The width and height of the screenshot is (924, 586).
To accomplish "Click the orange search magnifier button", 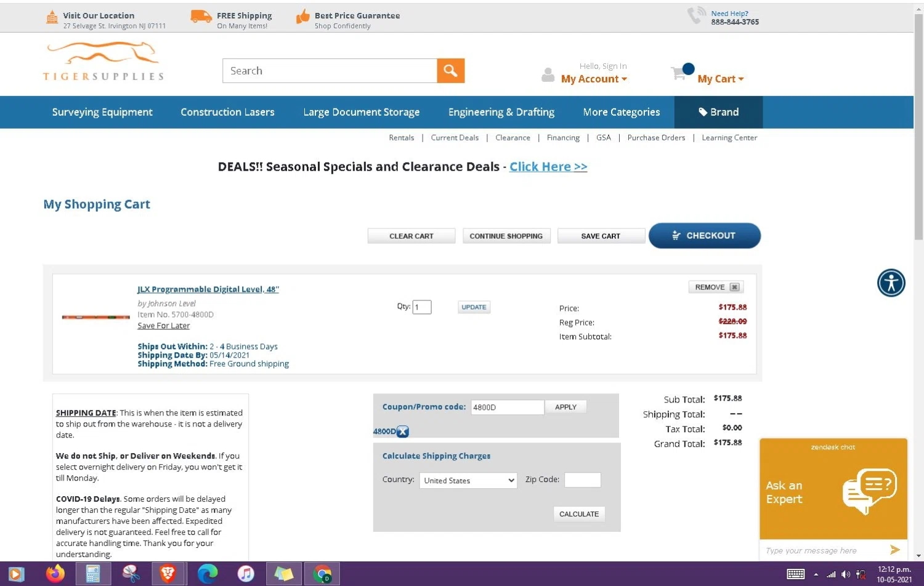I will pos(450,71).
